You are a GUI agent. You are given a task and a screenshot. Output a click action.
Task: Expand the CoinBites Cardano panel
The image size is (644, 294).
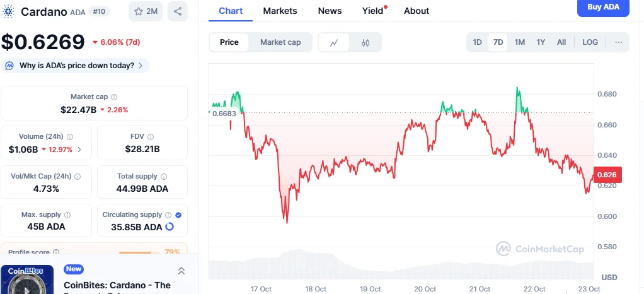pyautogui.click(x=181, y=271)
